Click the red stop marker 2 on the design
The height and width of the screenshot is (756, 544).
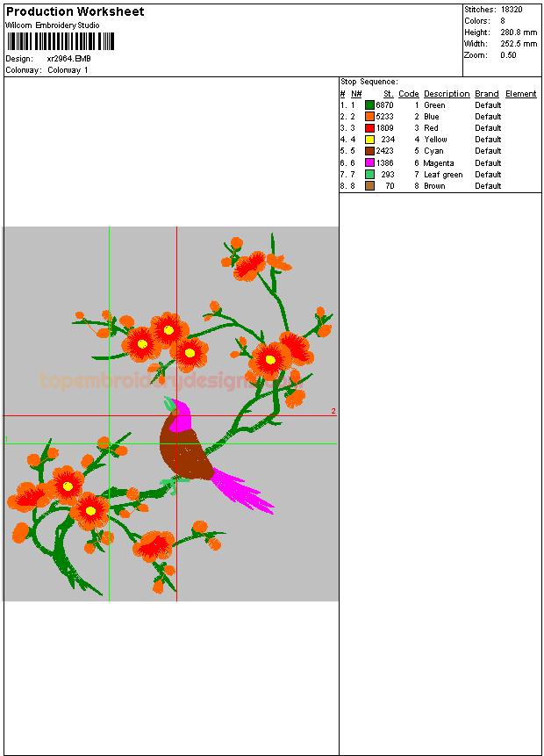333,412
